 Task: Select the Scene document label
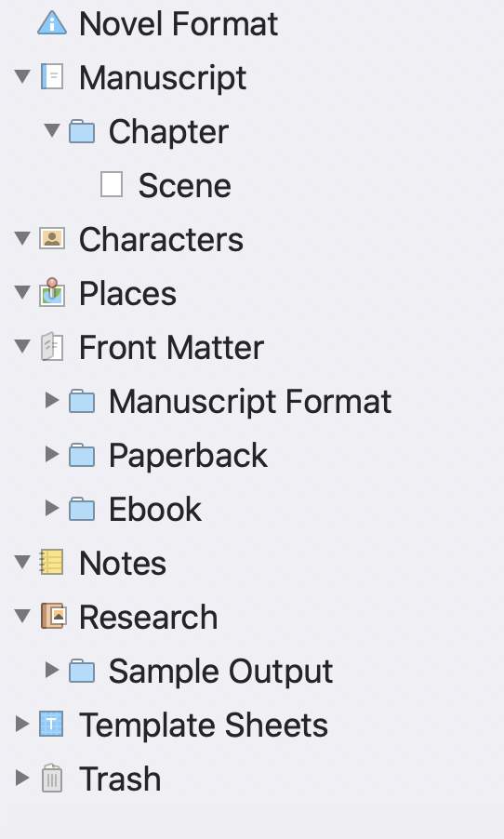pyautogui.click(x=185, y=186)
